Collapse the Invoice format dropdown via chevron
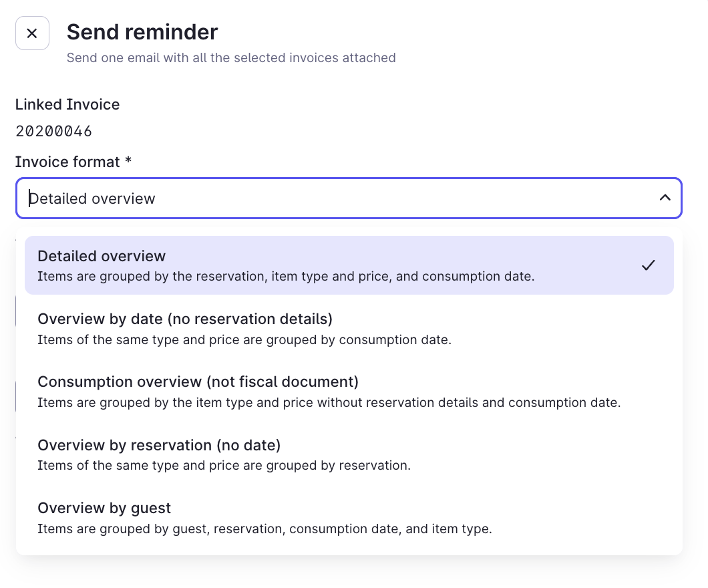Image resolution: width=708 pixels, height=588 pixels. click(x=665, y=198)
